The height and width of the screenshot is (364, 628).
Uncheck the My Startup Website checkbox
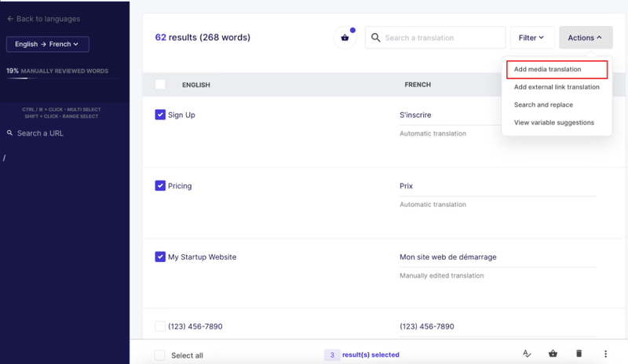(160, 257)
